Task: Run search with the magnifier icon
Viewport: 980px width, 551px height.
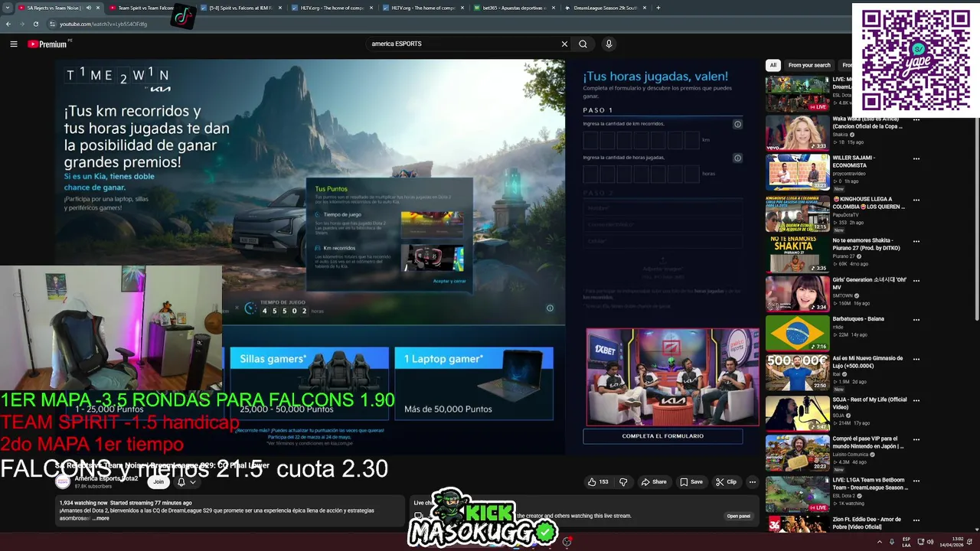Action: (x=583, y=44)
